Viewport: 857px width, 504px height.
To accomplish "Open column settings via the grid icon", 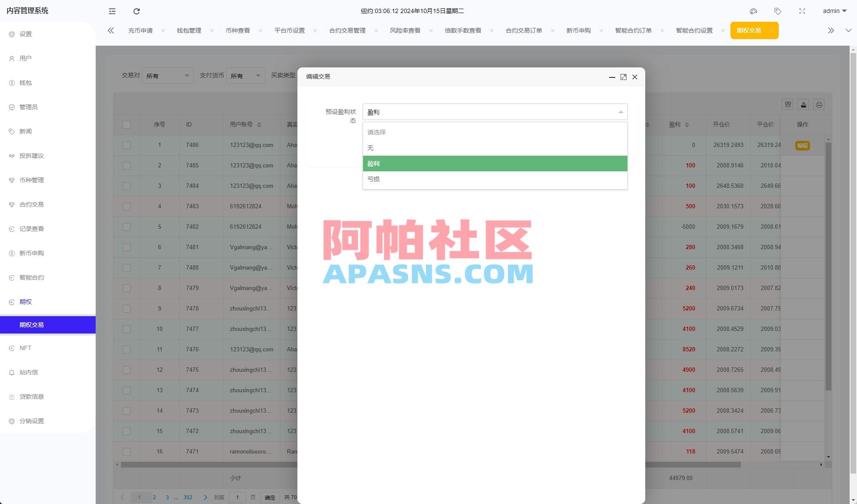I will (x=787, y=104).
